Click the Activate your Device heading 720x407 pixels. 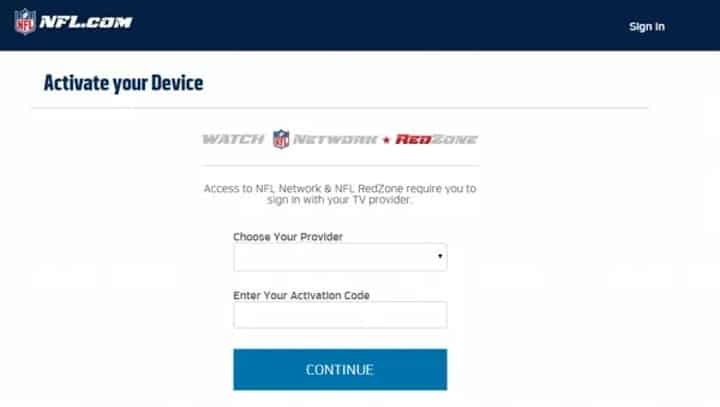coord(124,83)
